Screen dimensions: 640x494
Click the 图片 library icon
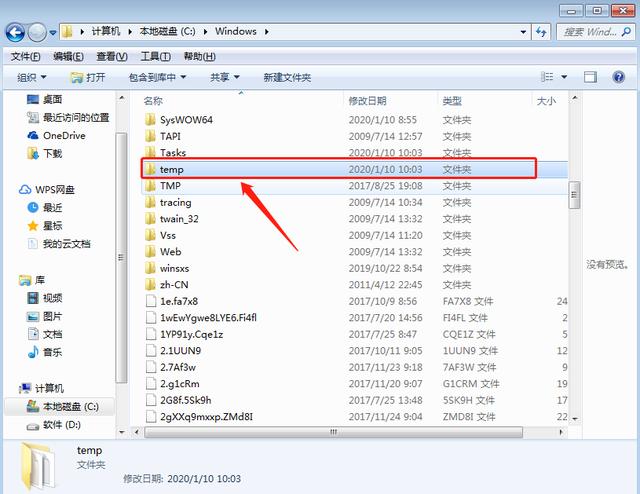tap(33, 316)
